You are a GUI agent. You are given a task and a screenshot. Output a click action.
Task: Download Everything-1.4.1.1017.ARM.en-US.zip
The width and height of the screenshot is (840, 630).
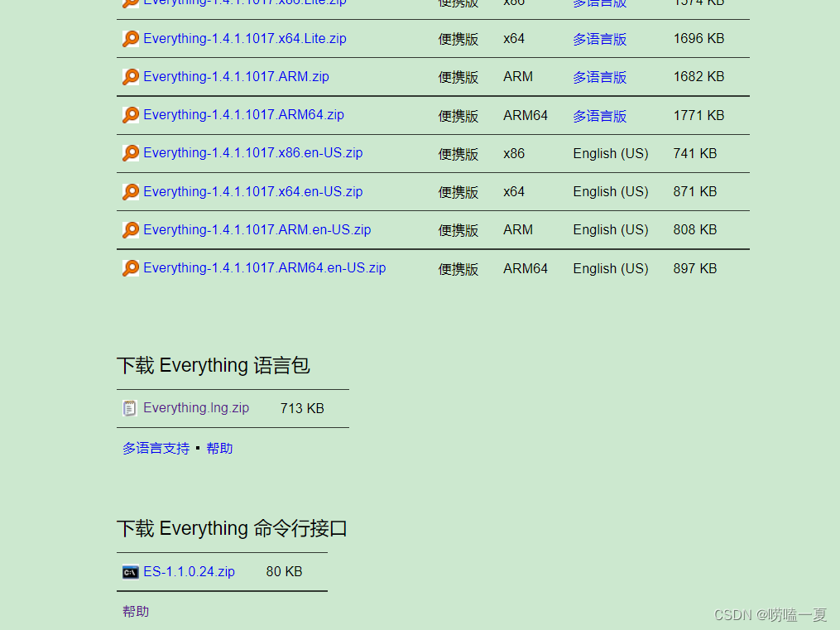point(257,230)
